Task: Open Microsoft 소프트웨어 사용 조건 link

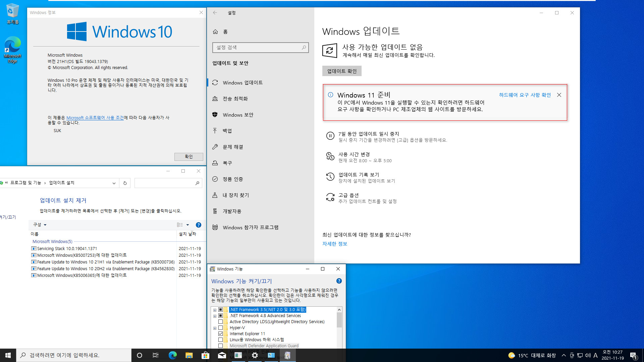Action: coord(95,118)
